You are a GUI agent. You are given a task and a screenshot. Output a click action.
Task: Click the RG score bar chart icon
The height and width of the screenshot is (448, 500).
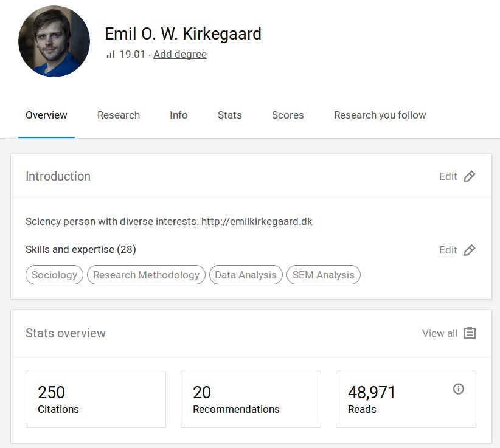(110, 55)
